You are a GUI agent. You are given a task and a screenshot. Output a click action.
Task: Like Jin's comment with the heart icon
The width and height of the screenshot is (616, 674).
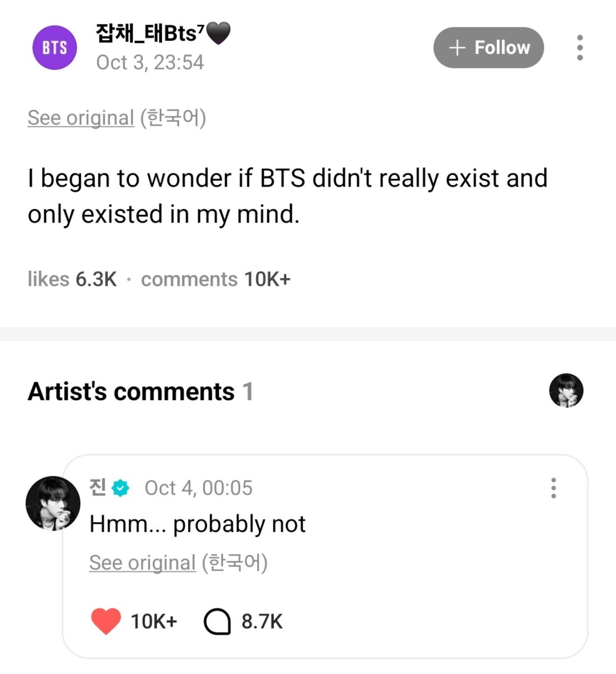[106, 621]
